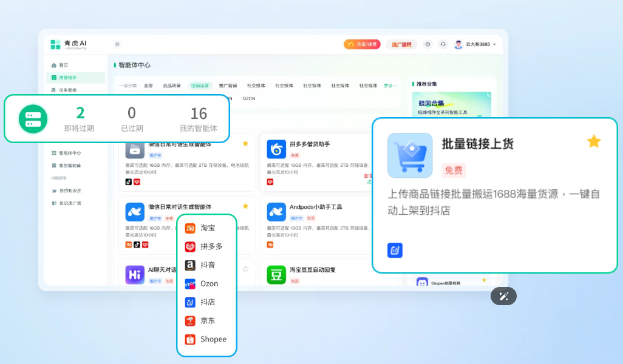Click the 推广赚钱 promotion button
The image size is (623, 364).
click(401, 44)
